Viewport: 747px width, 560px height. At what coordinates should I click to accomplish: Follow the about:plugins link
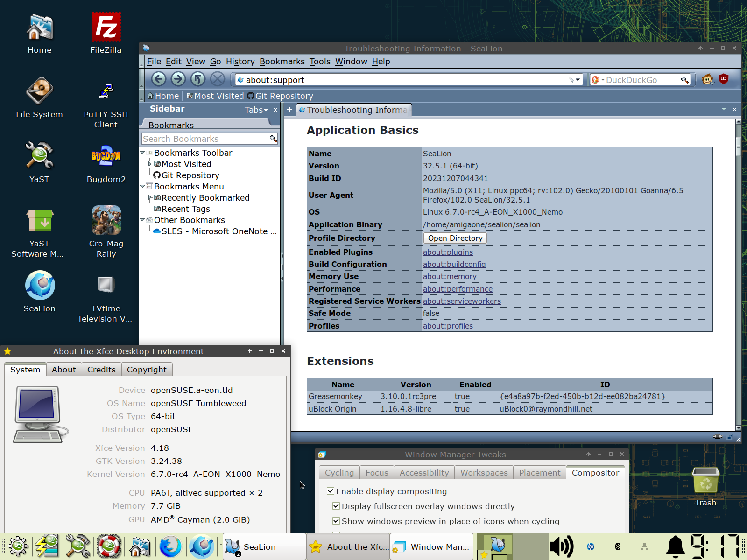(x=448, y=252)
